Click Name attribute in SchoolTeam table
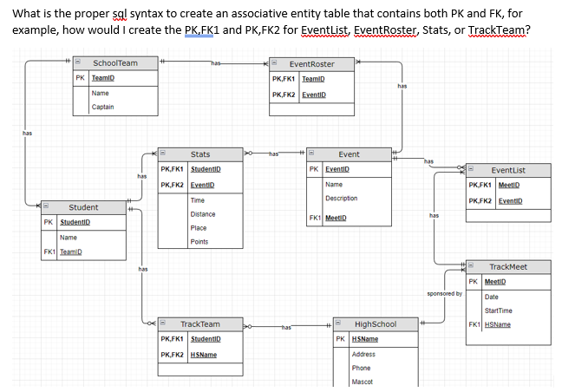This screenshot has width=562, height=392. (100, 93)
